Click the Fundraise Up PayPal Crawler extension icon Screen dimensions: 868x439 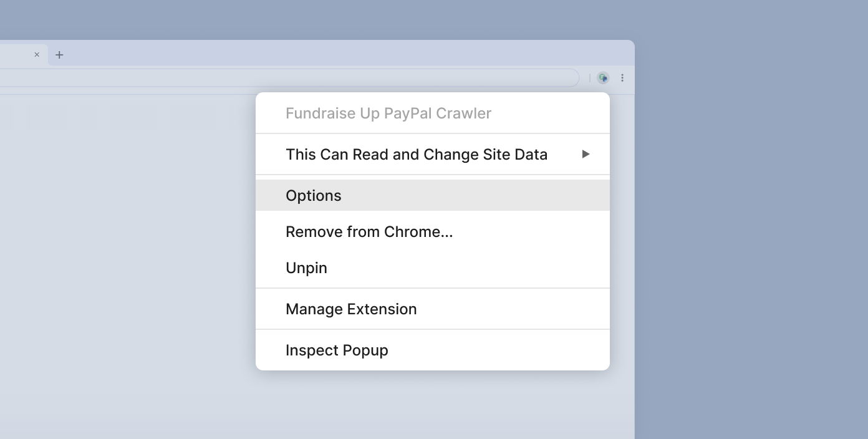click(602, 77)
